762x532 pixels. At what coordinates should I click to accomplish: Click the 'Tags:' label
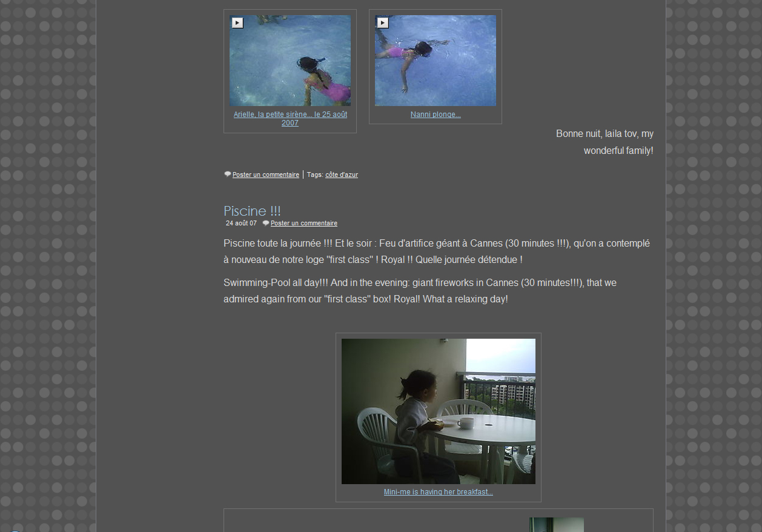[x=315, y=175]
